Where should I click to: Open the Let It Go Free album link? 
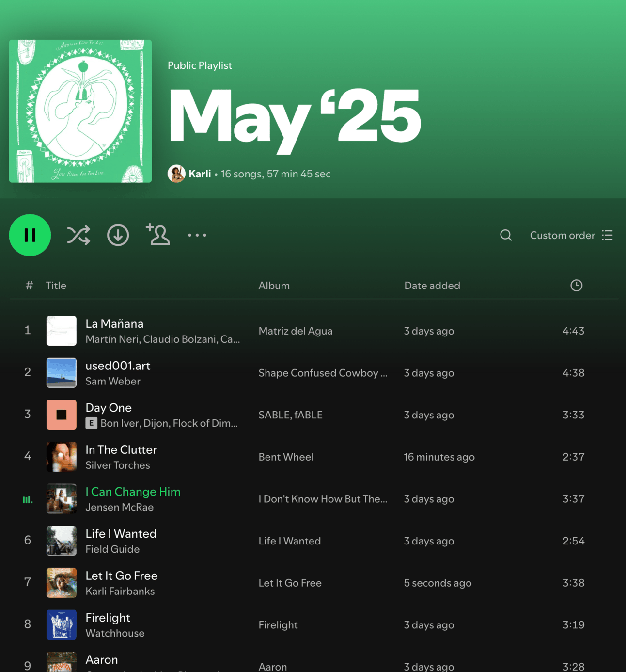[x=290, y=583]
